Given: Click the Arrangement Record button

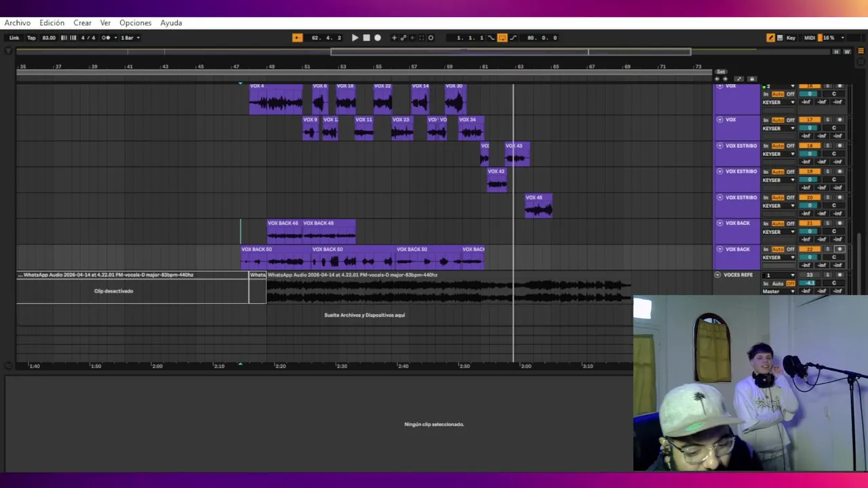Looking at the screenshot, I should pyautogui.click(x=378, y=38).
